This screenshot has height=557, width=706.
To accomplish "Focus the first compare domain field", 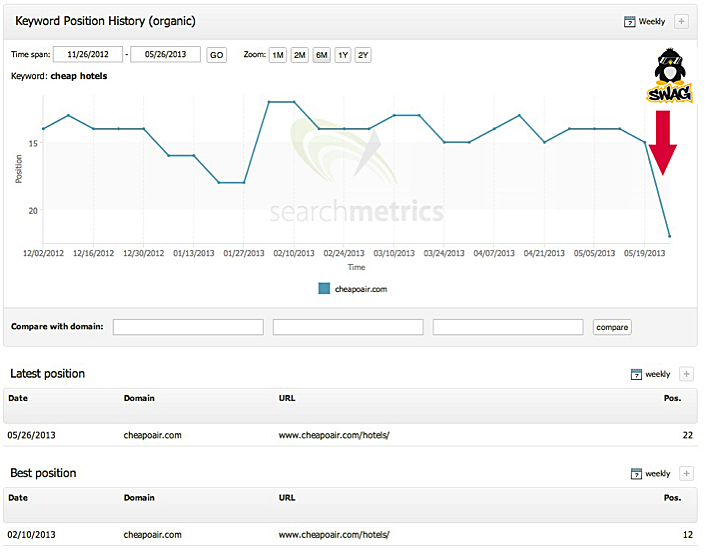I will click(x=188, y=327).
